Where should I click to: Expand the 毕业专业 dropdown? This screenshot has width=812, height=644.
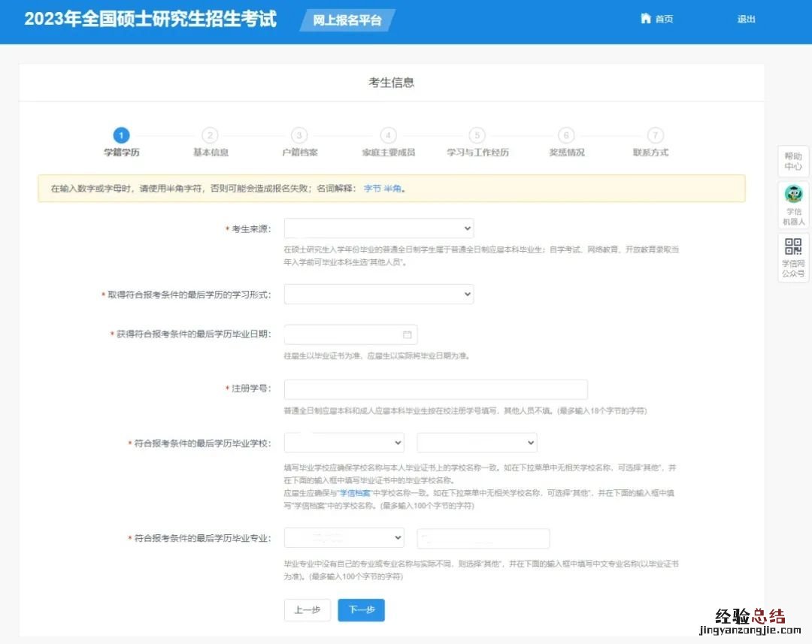pos(344,538)
